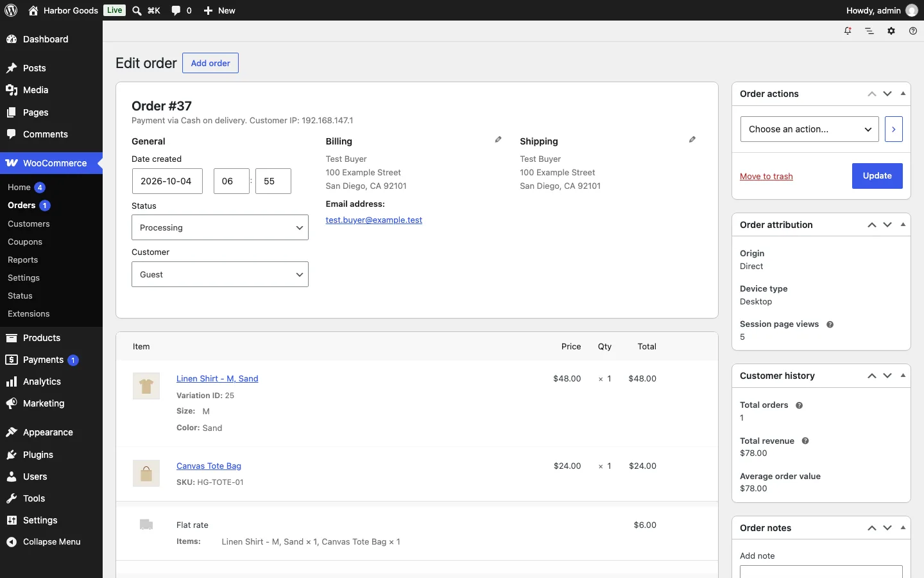The height and width of the screenshot is (578, 924).
Task: Click the admin user avatar
Action: click(912, 10)
